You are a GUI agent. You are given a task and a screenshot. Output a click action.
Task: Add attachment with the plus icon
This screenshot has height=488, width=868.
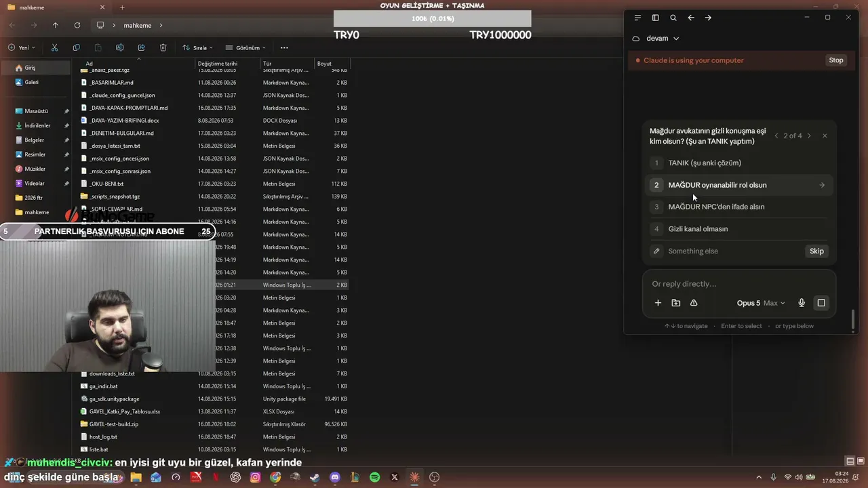pyautogui.click(x=658, y=303)
